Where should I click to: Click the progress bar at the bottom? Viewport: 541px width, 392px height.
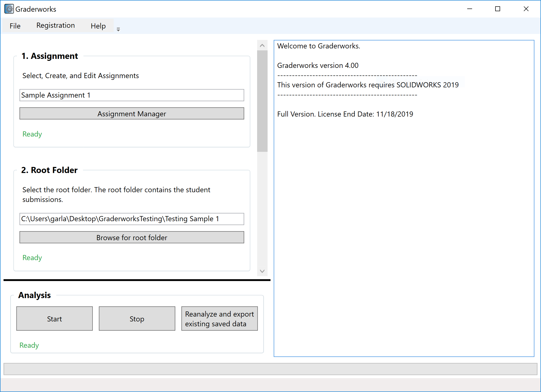pyautogui.click(x=270, y=369)
